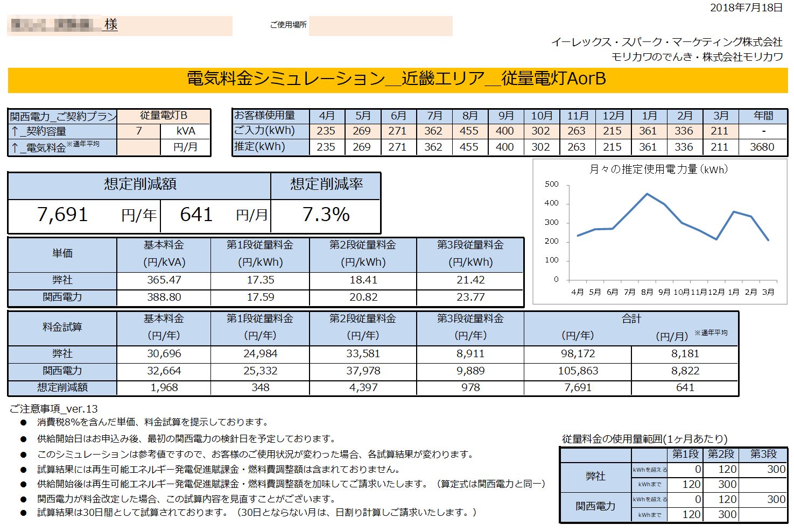Screen dimensions: 794x532
Task: Select the savings rate 7.3% cell
Action: coord(326,215)
